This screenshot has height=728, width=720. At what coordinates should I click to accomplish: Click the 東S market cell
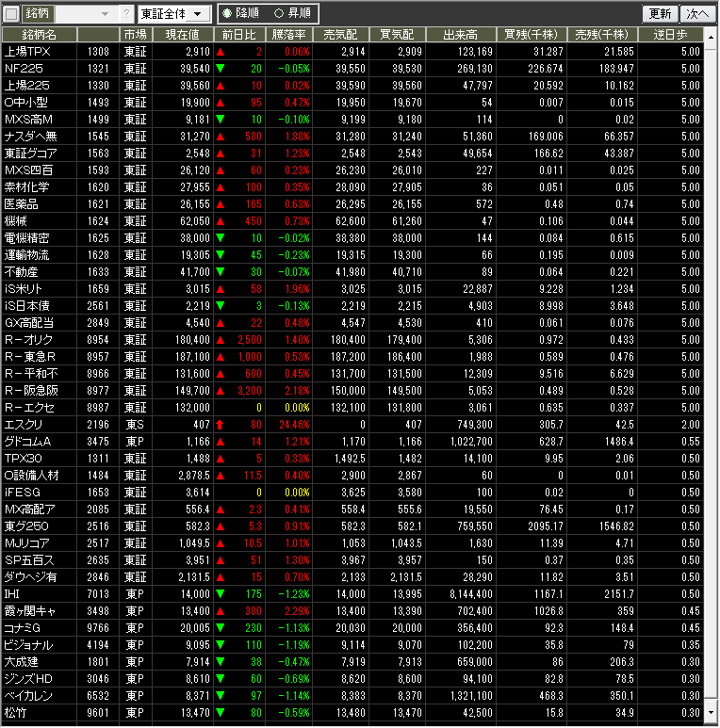click(x=135, y=425)
